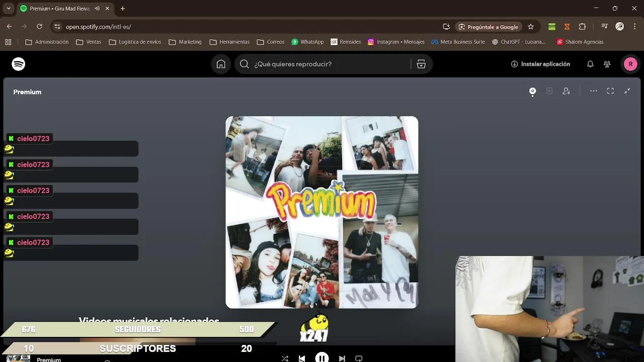
Task: Open the pink R profile avatar menu
Action: click(x=630, y=64)
